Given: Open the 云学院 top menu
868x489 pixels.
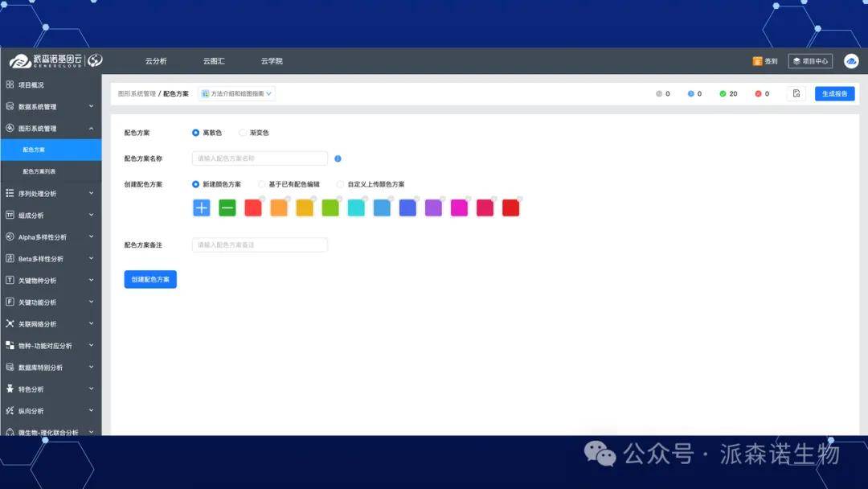Looking at the screenshot, I should 272,61.
